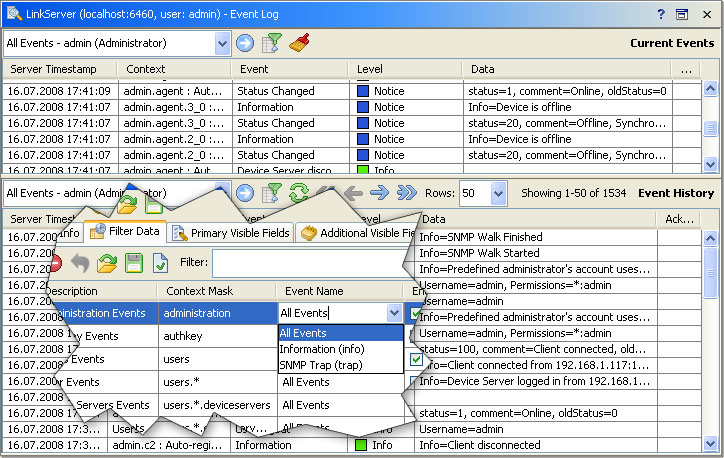Choose Information (info) in the dropdown list
This screenshot has height=458, width=724.
pos(341,349)
